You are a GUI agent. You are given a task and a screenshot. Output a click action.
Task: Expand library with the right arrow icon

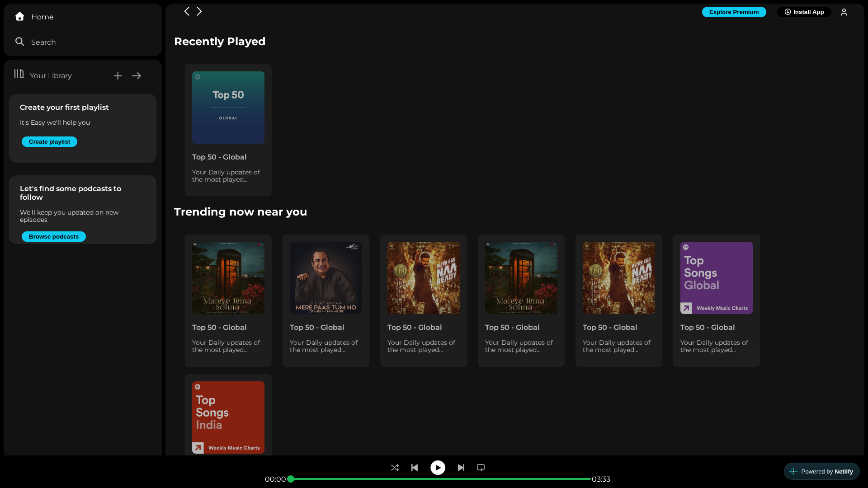coord(137,75)
